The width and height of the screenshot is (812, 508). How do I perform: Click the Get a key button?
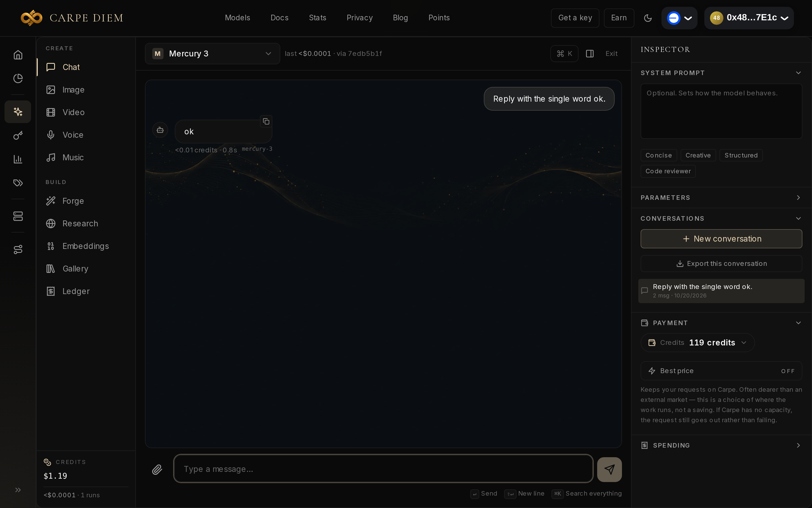coord(575,18)
